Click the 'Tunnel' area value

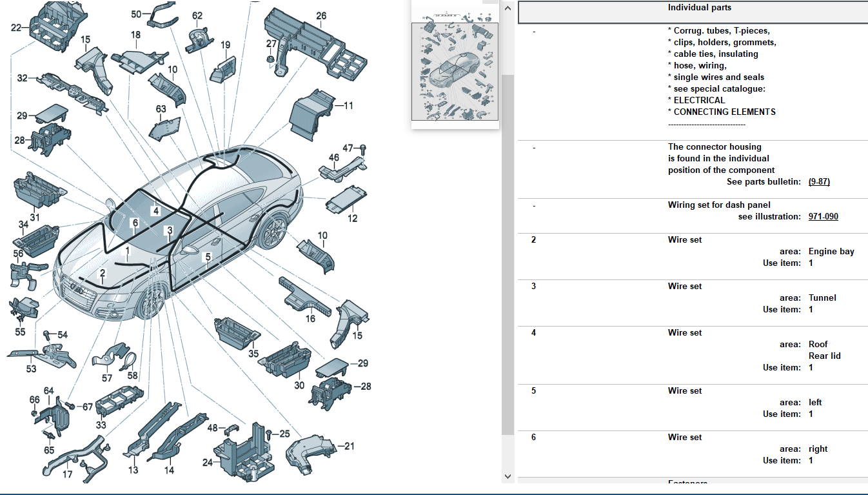tap(822, 298)
